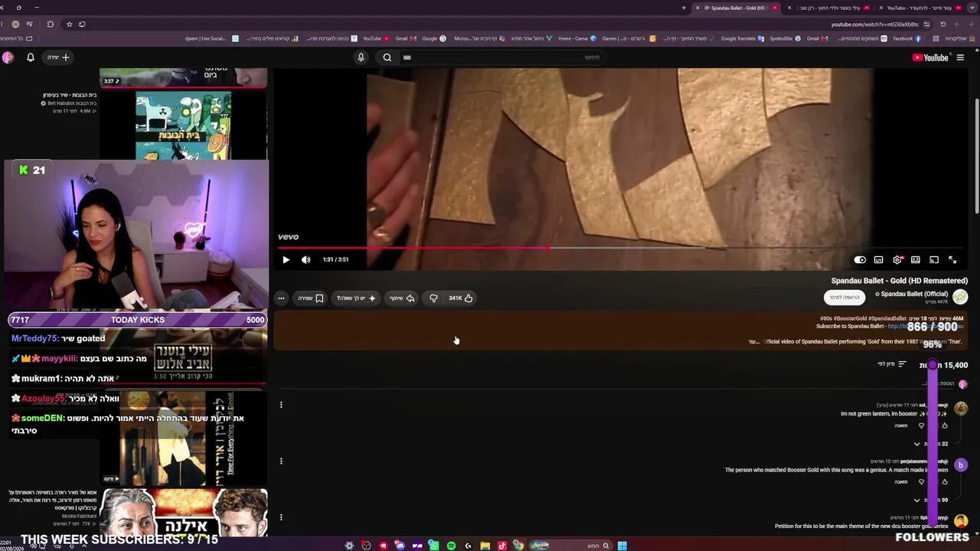Screen dimensions: 980x551
Task: Open options menu for the Petition comment
Action: click(281, 517)
